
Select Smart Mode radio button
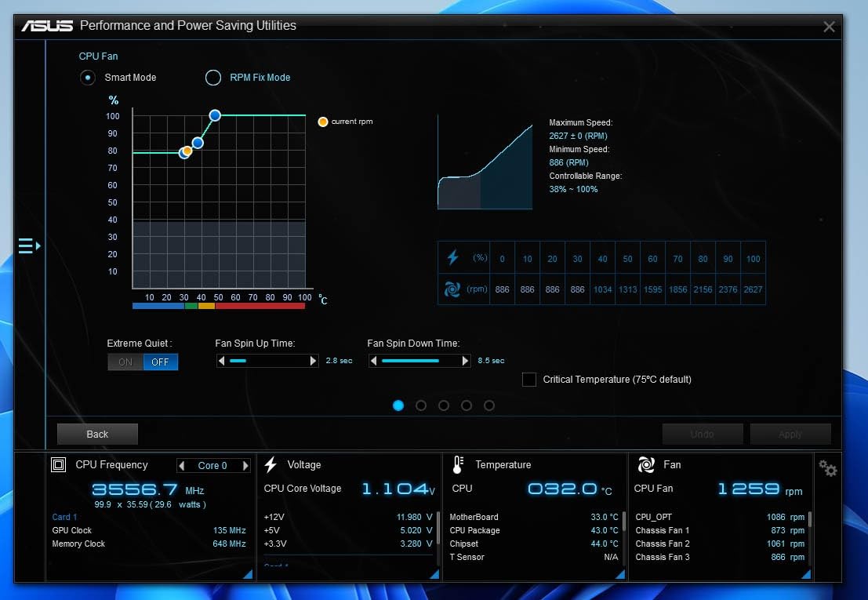click(x=88, y=78)
